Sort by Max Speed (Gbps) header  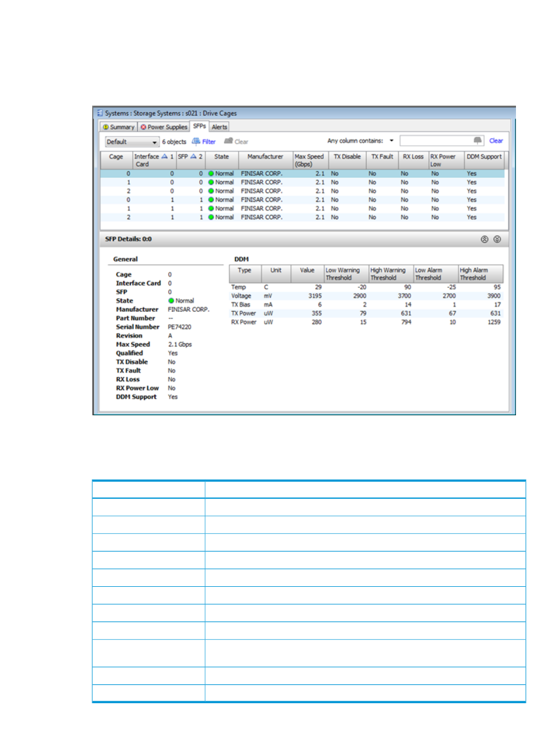point(309,160)
